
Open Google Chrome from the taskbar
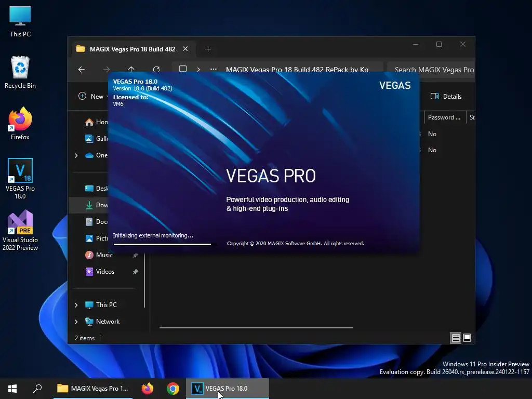172,389
